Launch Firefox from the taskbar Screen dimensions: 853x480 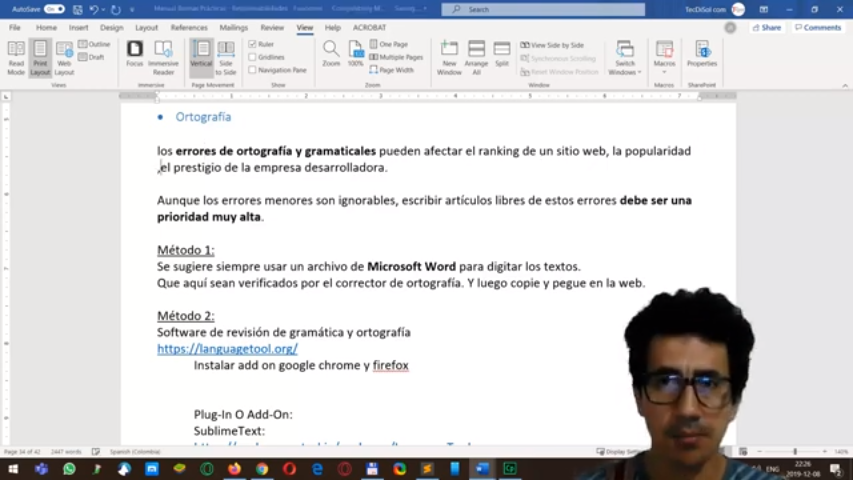tap(234, 469)
